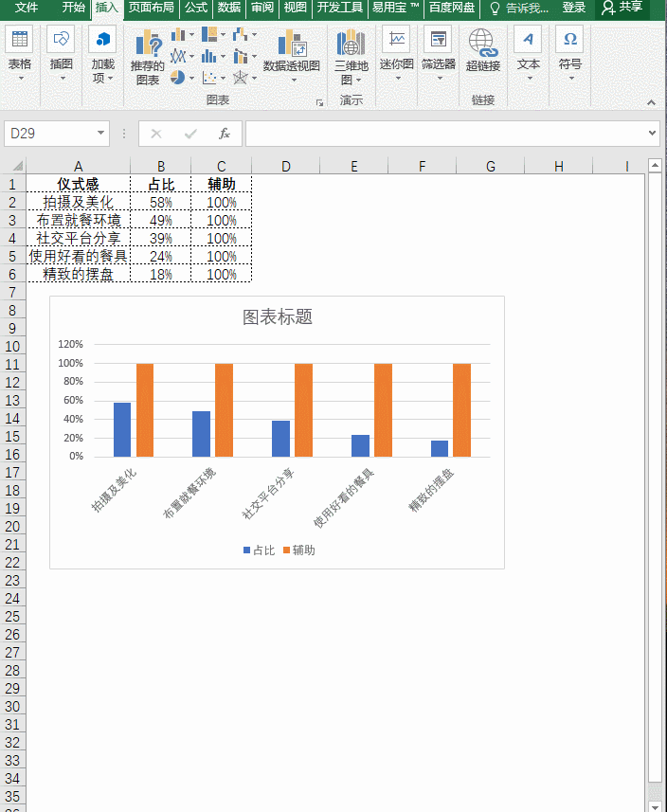
Task: Insert a waterfall or stock chart
Action: pos(241,35)
